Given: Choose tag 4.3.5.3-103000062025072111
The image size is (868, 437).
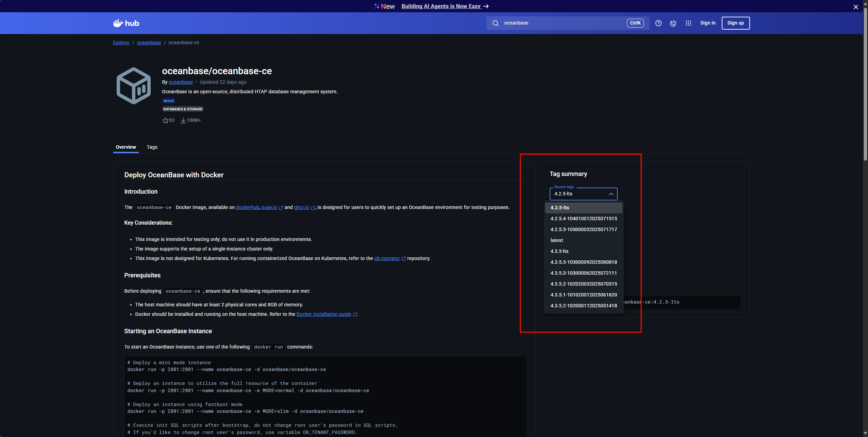Looking at the screenshot, I should pyautogui.click(x=584, y=273).
